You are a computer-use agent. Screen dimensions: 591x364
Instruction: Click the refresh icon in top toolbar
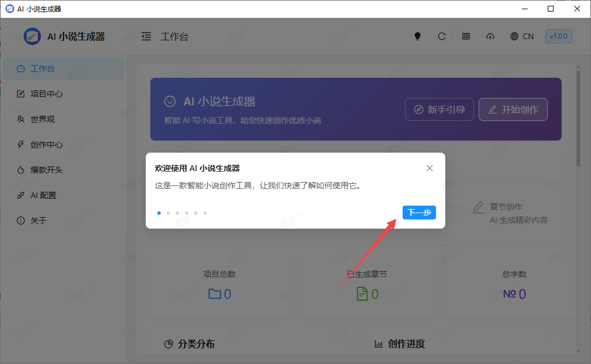pyautogui.click(x=442, y=36)
